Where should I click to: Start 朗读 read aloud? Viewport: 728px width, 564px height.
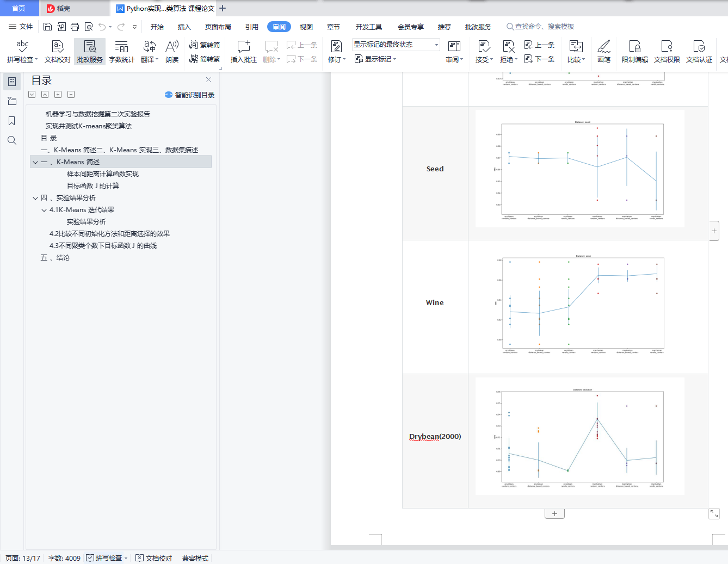[x=172, y=52]
